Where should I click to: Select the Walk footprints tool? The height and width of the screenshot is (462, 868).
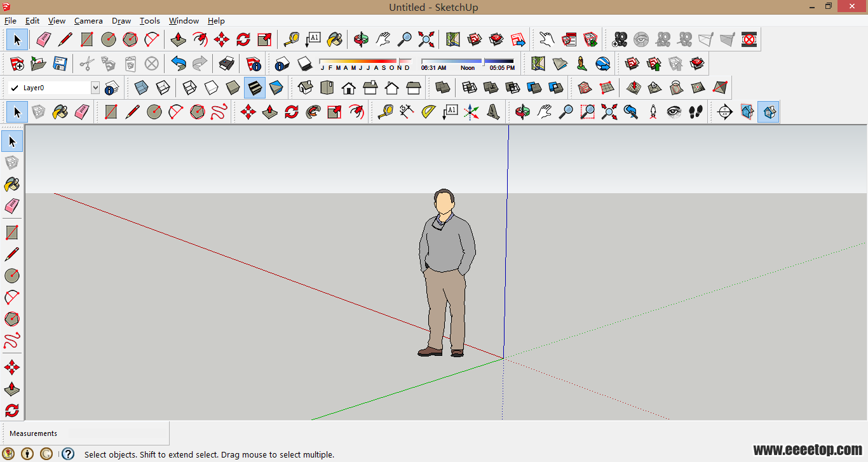[x=696, y=112]
